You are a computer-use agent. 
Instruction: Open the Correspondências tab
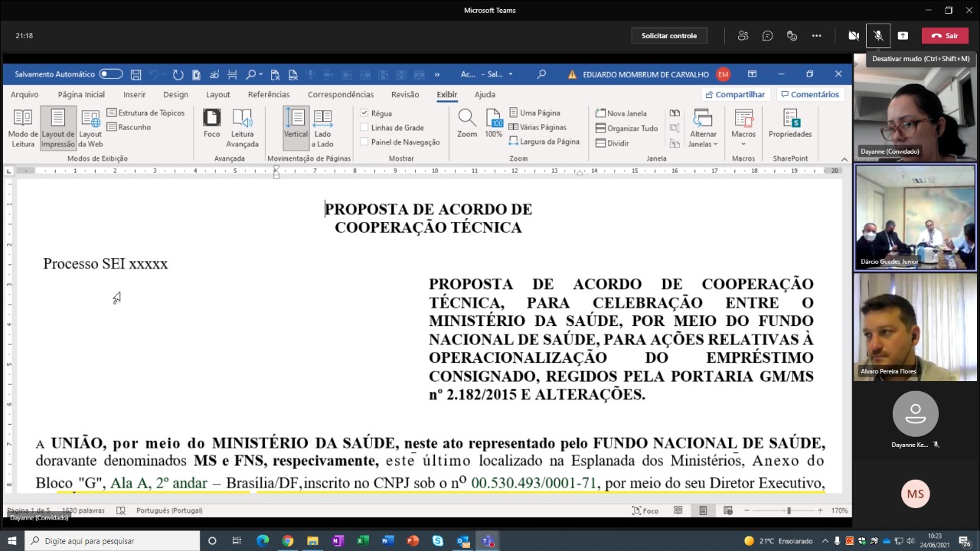(341, 94)
